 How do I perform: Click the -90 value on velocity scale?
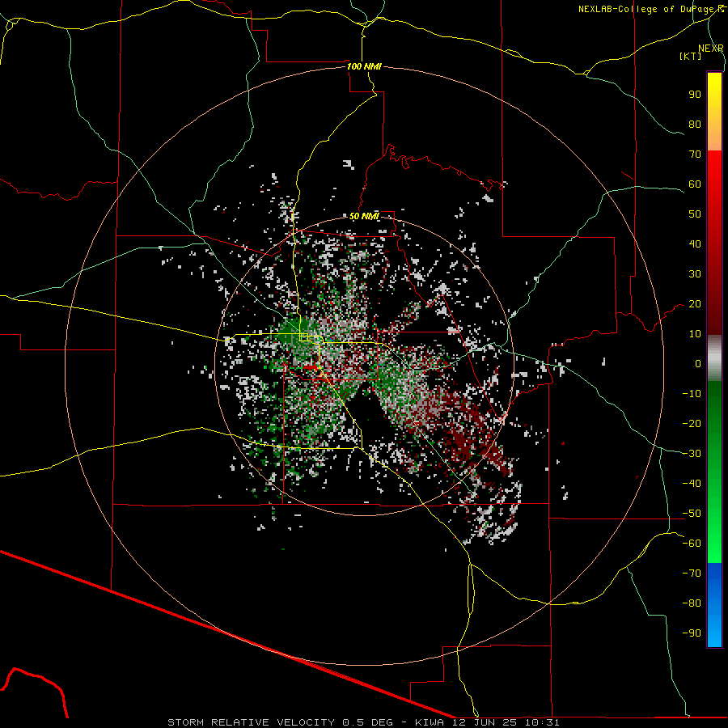click(692, 633)
